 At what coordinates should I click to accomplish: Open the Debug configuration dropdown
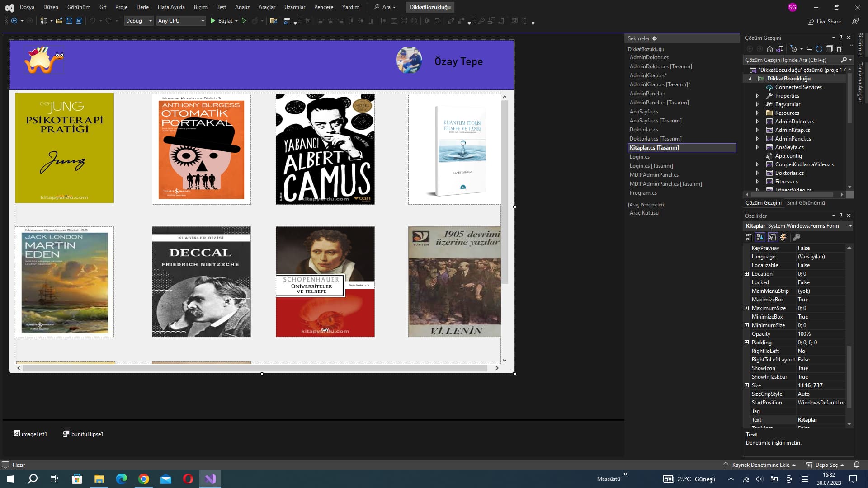139,21
